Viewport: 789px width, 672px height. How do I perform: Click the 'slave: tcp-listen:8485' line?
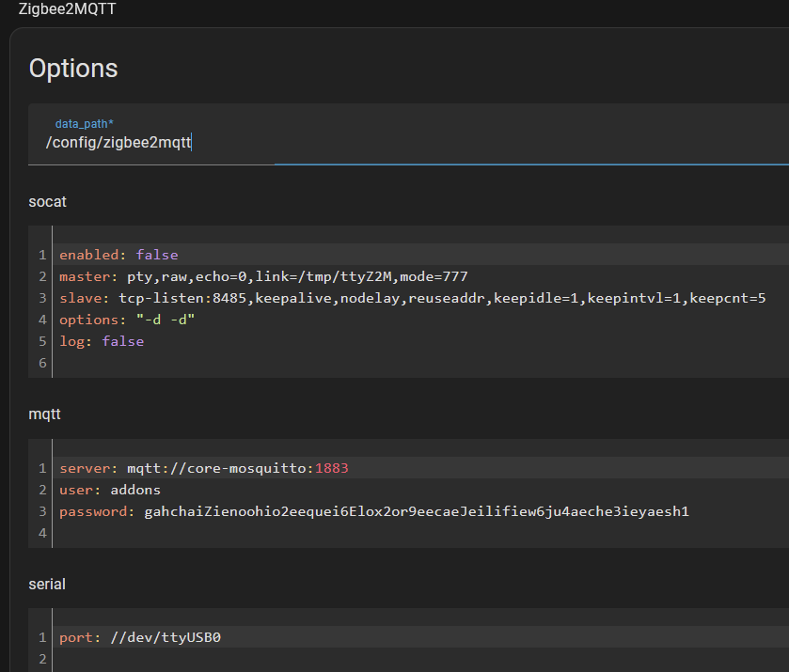(x=412, y=298)
